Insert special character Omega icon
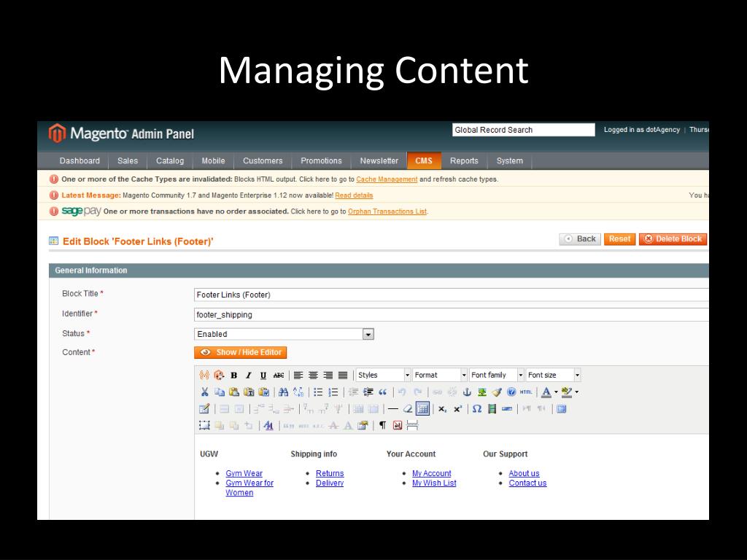This screenshot has height=560, width=747. (x=477, y=408)
